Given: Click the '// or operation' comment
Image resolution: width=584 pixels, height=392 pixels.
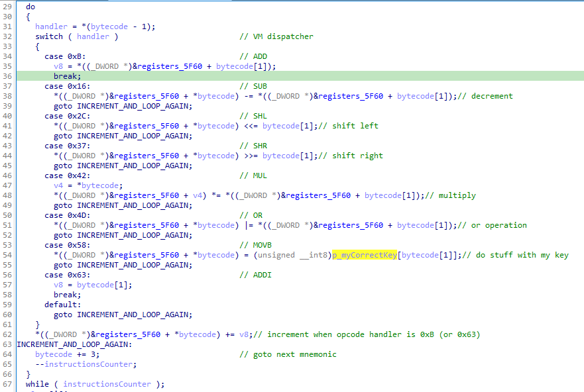Looking at the screenshot, I should (x=493, y=225).
